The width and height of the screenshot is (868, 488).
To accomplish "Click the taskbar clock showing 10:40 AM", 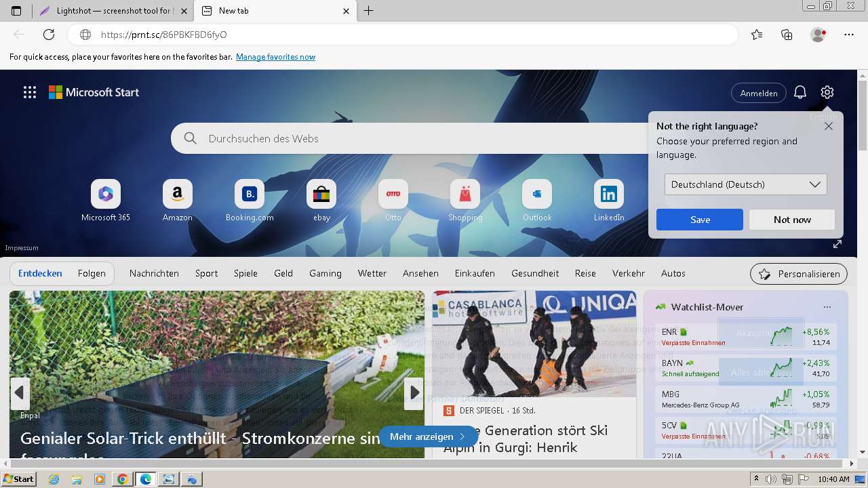I will (x=833, y=479).
